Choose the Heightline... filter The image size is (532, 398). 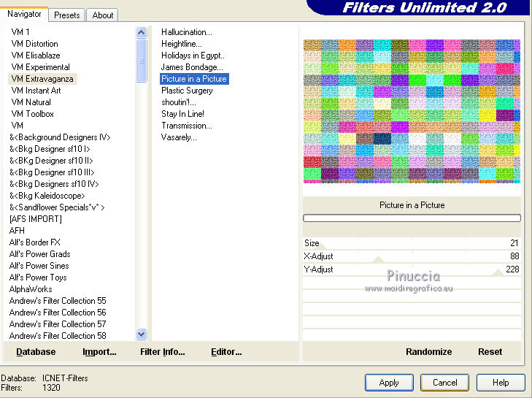coord(182,44)
